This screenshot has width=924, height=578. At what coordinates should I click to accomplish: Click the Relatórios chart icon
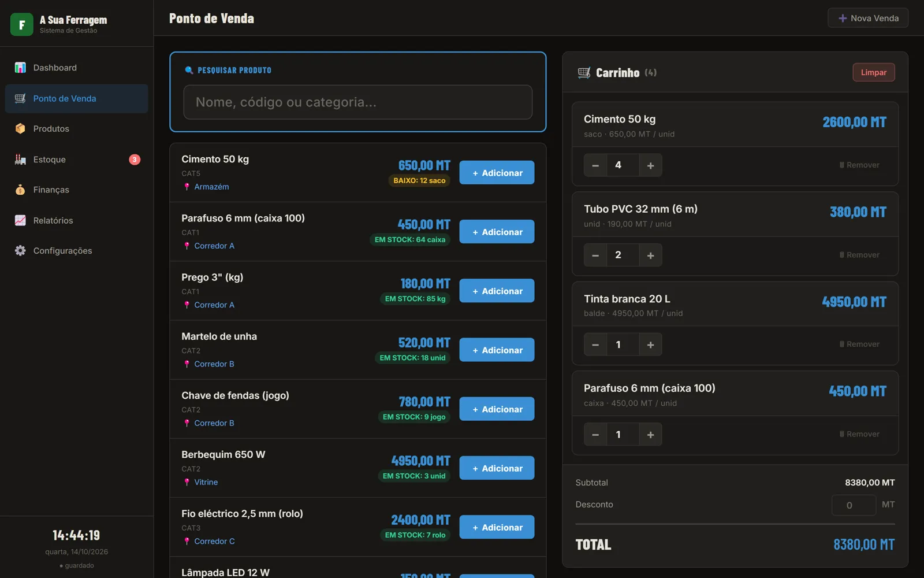[20, 220]
